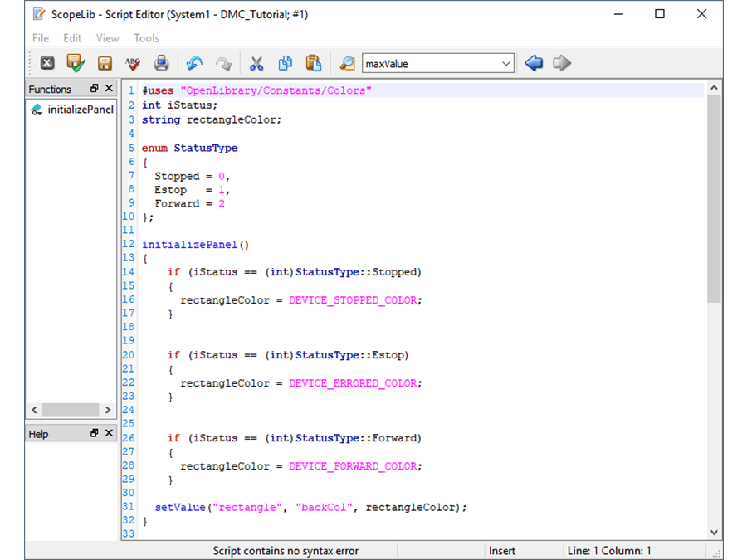Click the paste clipboard icon
The width and height of the screenshot is (747, 560).
(x=314, y=63)
